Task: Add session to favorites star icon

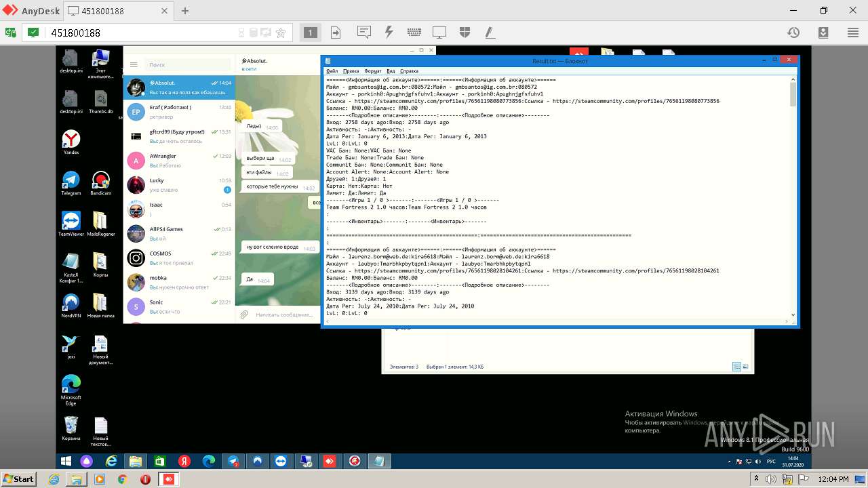Action: point(281,33)
